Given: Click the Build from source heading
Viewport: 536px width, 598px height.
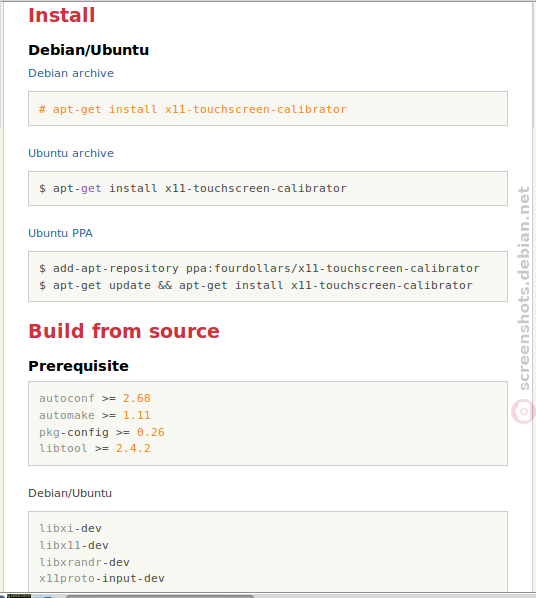Looking at the screenshot, I should (124, 331).
